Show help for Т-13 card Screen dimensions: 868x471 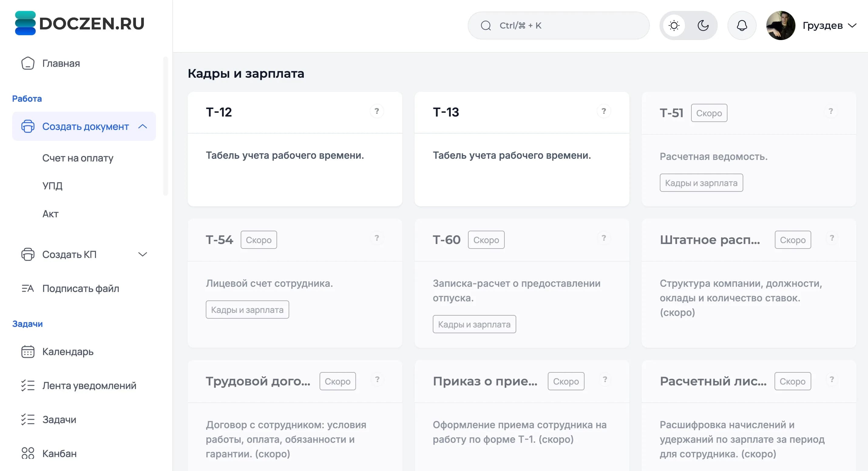click(x=603, y=111)
